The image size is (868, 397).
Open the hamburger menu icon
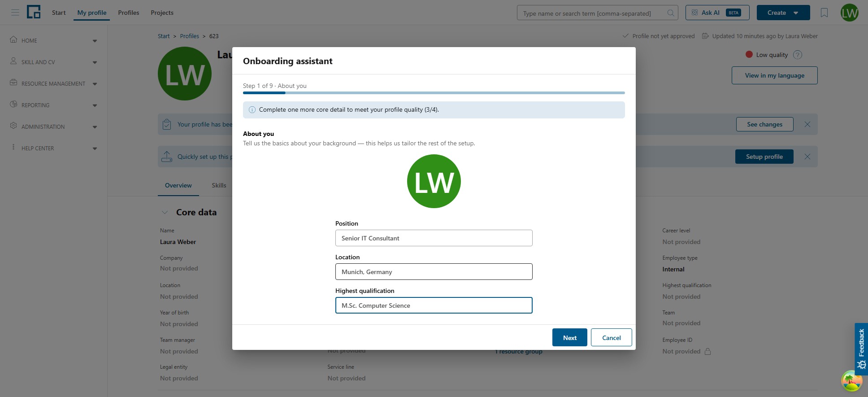[x=15, y=13]
